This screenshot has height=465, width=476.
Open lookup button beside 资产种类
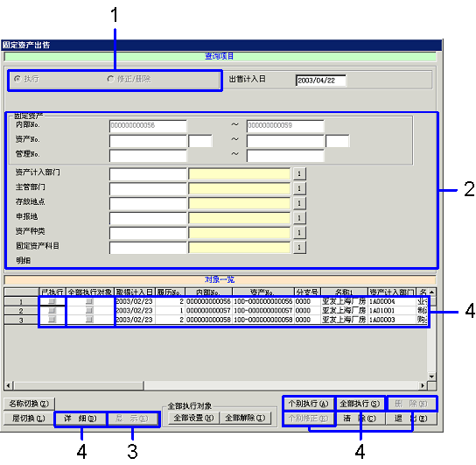(x=299, y=232)
